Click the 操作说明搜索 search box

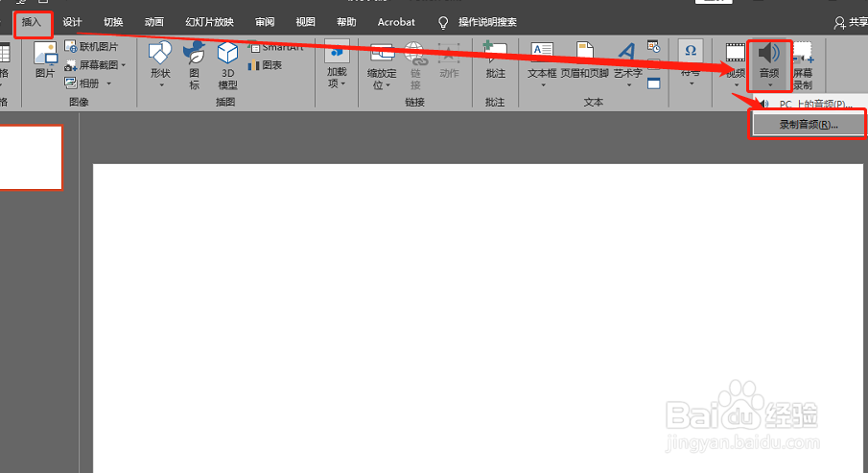coord(487,22)
